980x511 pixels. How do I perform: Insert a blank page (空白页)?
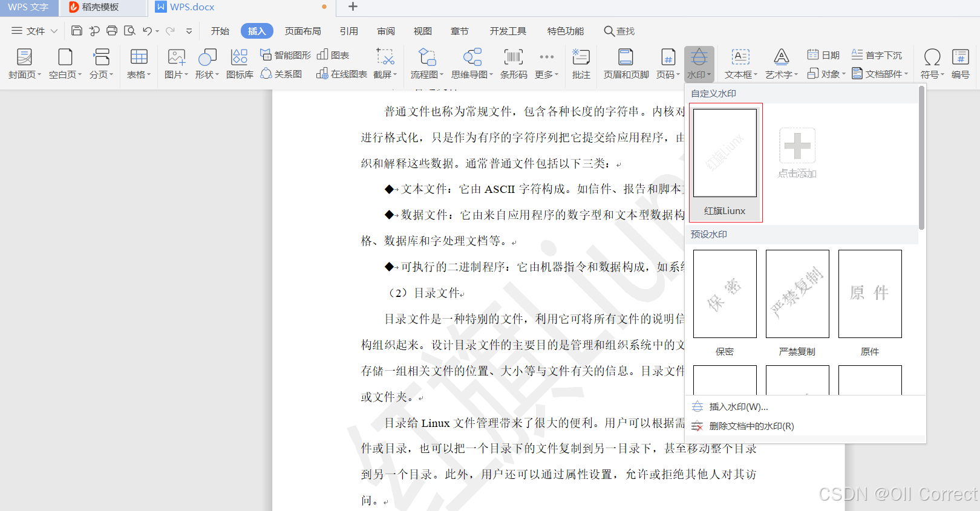click(65, 64)
